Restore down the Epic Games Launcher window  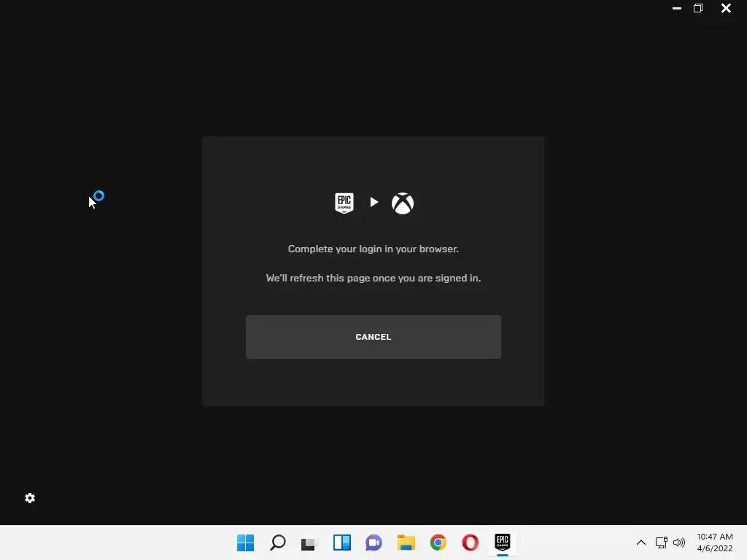click(x=698, y=8)
